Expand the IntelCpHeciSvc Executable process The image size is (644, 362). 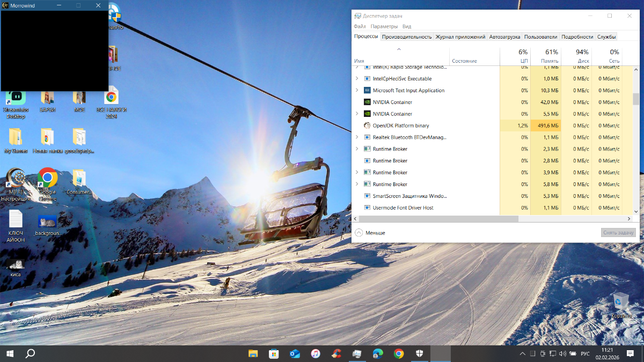tap(357, 79)
